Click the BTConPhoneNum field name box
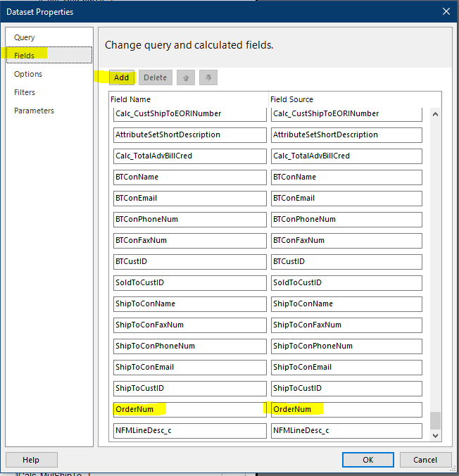 pyautogui.click(x=190, y=220)
